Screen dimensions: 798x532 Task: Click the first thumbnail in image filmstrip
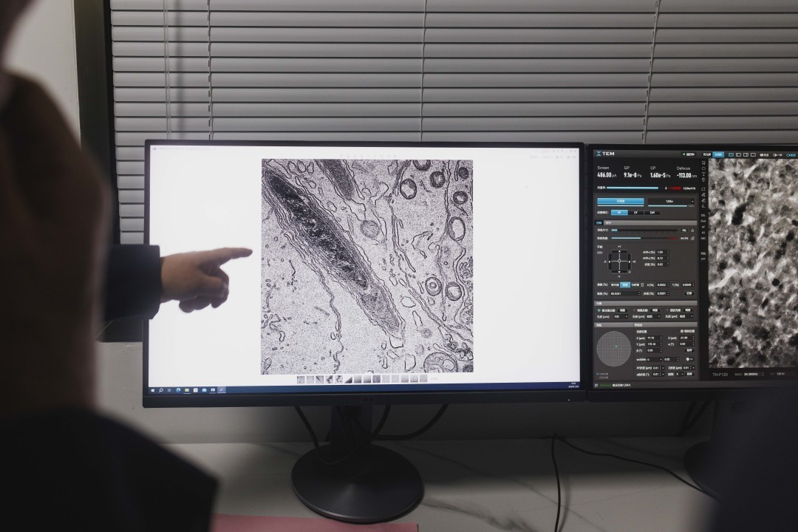(301, 379)
